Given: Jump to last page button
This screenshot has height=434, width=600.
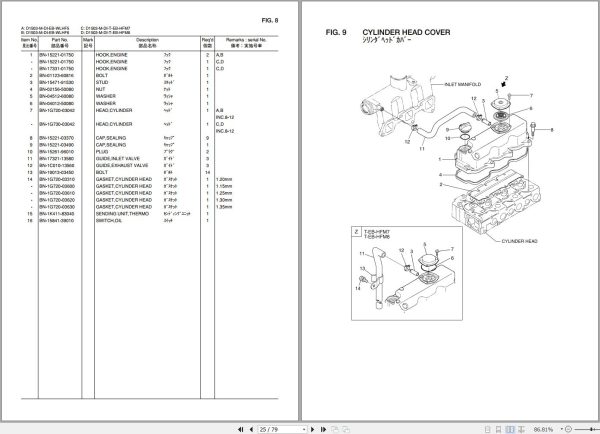Looking at the screenshot, I should click(x=323, y=429).
